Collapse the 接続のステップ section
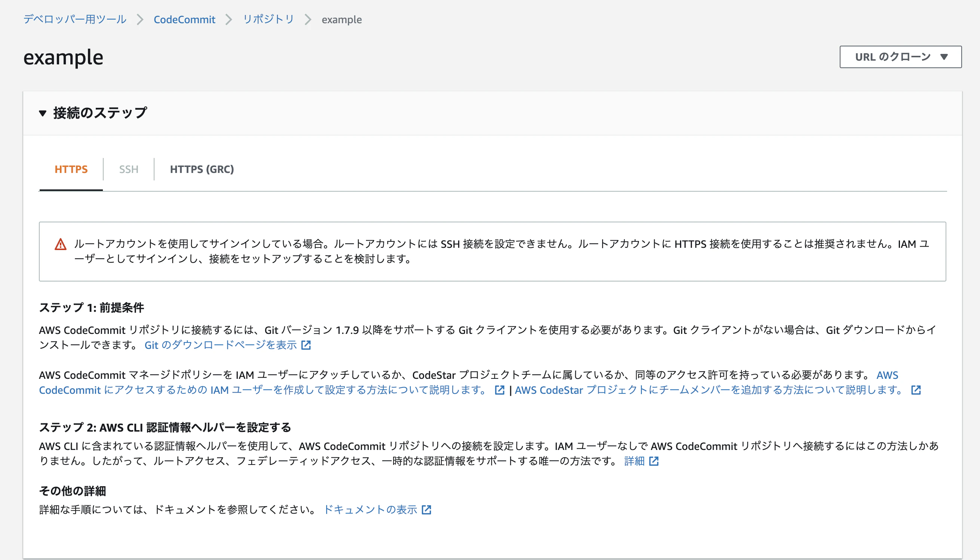Viewport: 980px width, 560px height. 43,113
